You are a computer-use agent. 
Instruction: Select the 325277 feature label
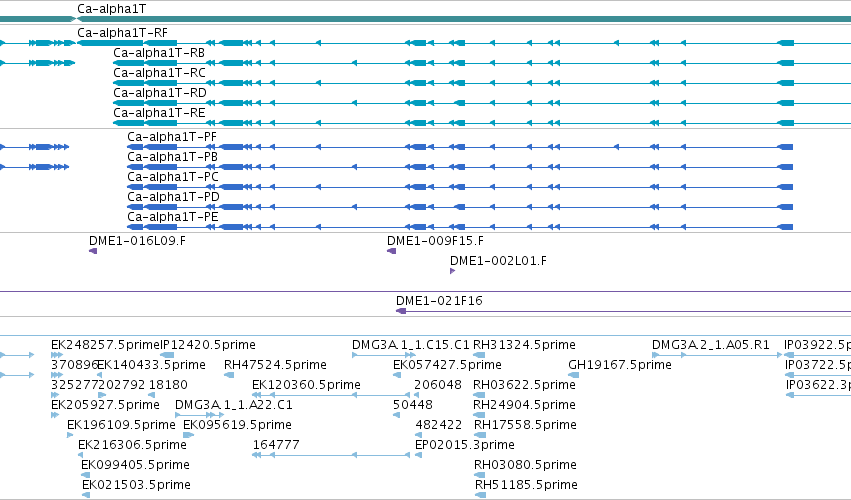click(74, 385)
